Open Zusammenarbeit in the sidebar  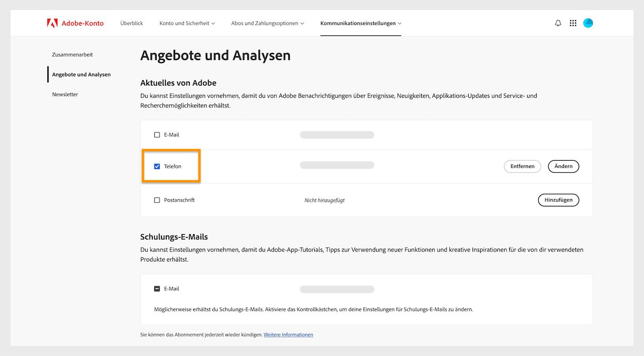tap(72, 55)
